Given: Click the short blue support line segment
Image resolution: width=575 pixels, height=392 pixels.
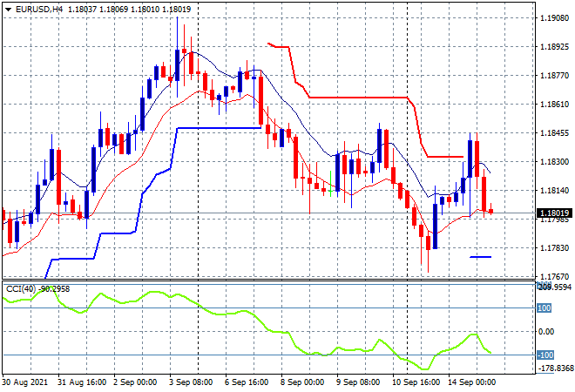Looking at the screenshot, I should (480, 257).
